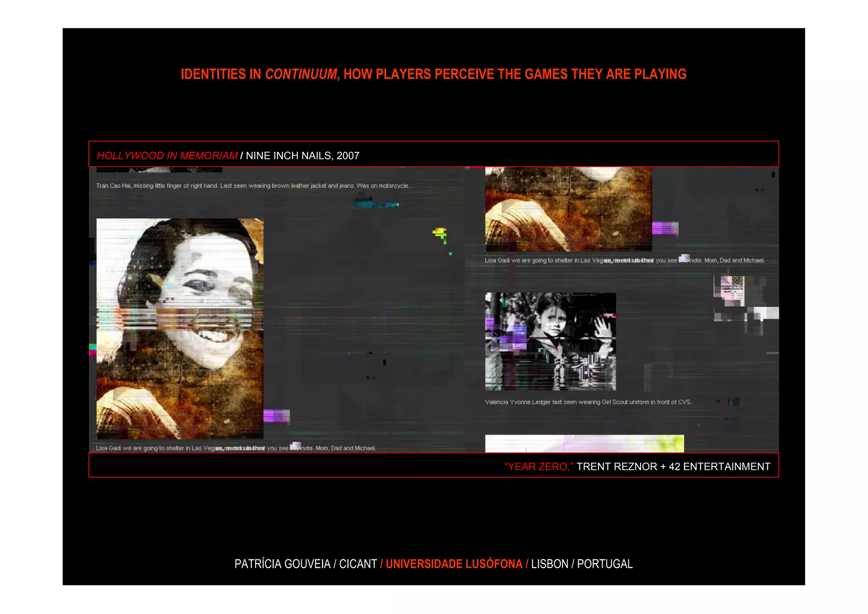Click the partially visible pale image at bottom right
Image resolution: width=868 pixels, height=614 pixels.
pyautogui.click(x=584, y=444)
